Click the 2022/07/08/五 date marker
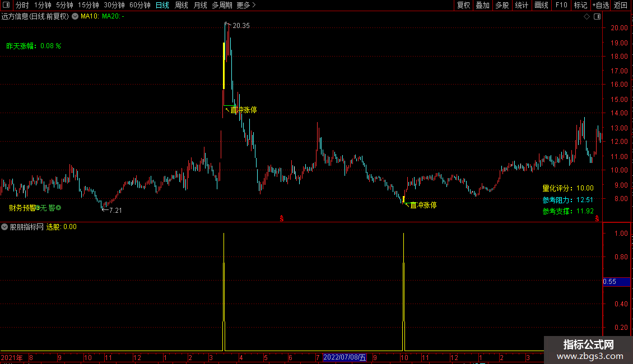 pos(345,357)
